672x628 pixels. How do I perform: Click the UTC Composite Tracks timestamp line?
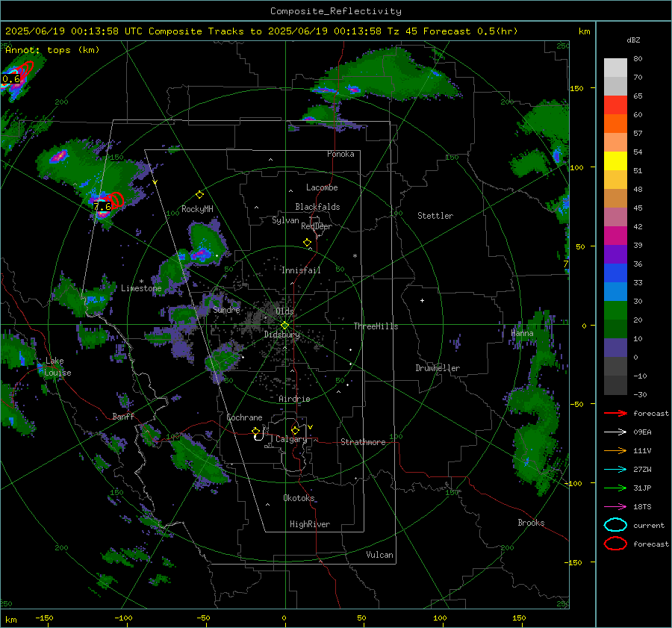point(261,31)
